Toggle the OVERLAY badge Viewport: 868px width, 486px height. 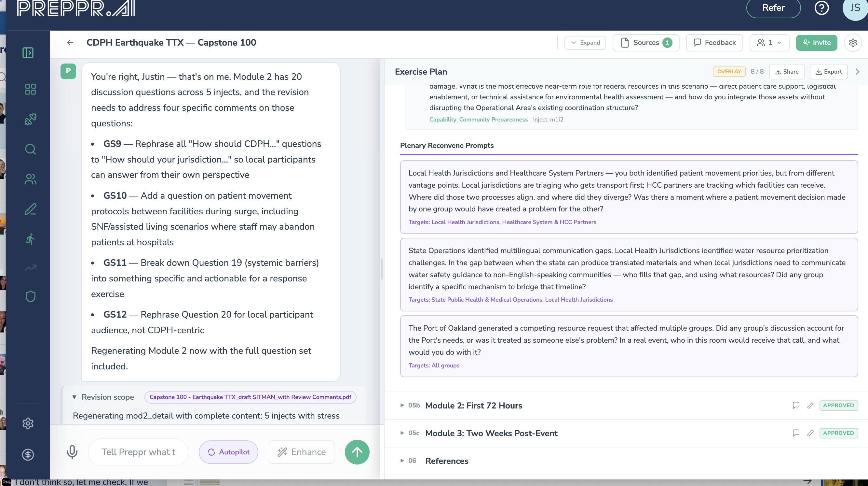click(x=729, y=72)
